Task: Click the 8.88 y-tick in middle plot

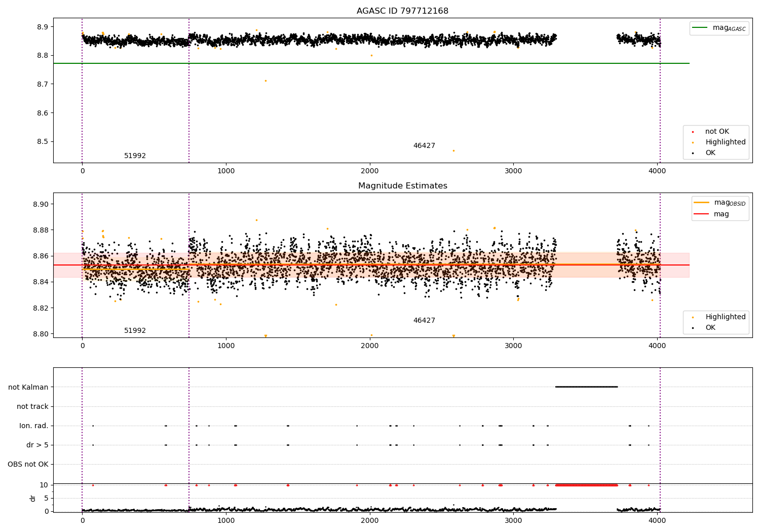Action: point(41,230)
